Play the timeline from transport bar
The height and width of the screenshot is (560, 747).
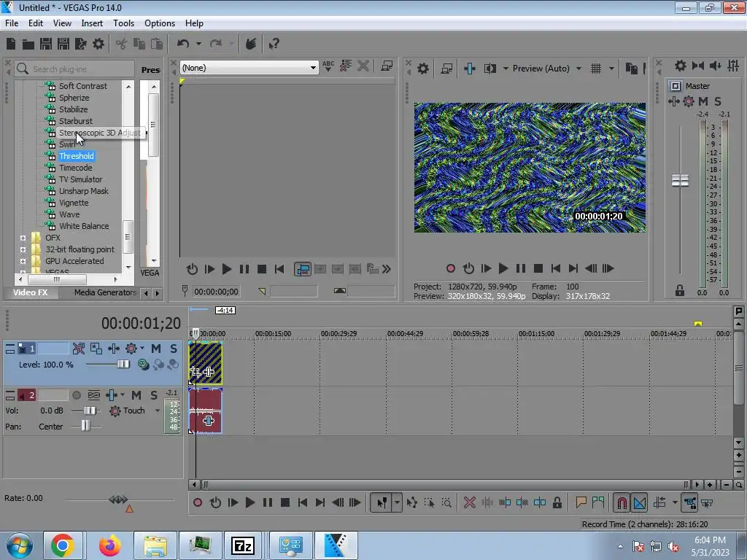(x=249, y=502)
